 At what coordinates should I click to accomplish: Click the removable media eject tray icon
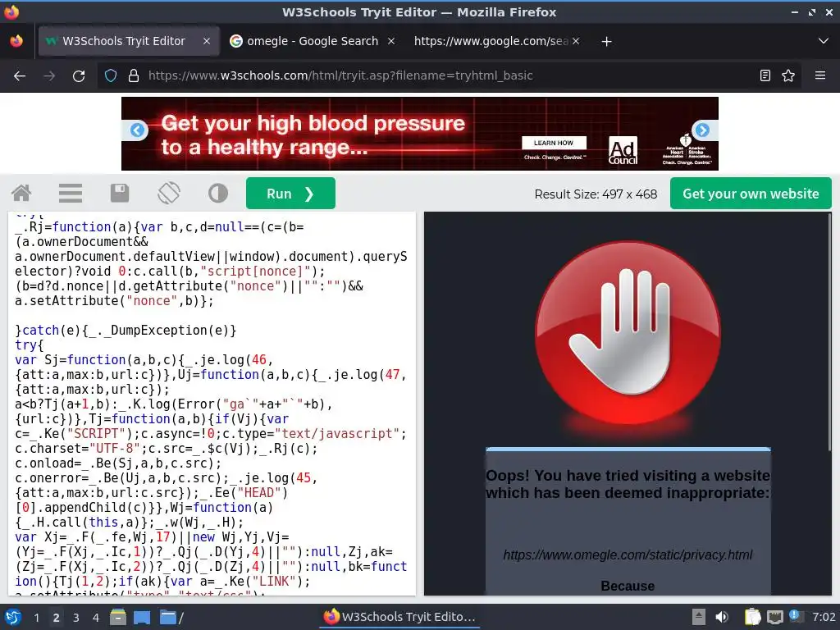coord(699,617)
